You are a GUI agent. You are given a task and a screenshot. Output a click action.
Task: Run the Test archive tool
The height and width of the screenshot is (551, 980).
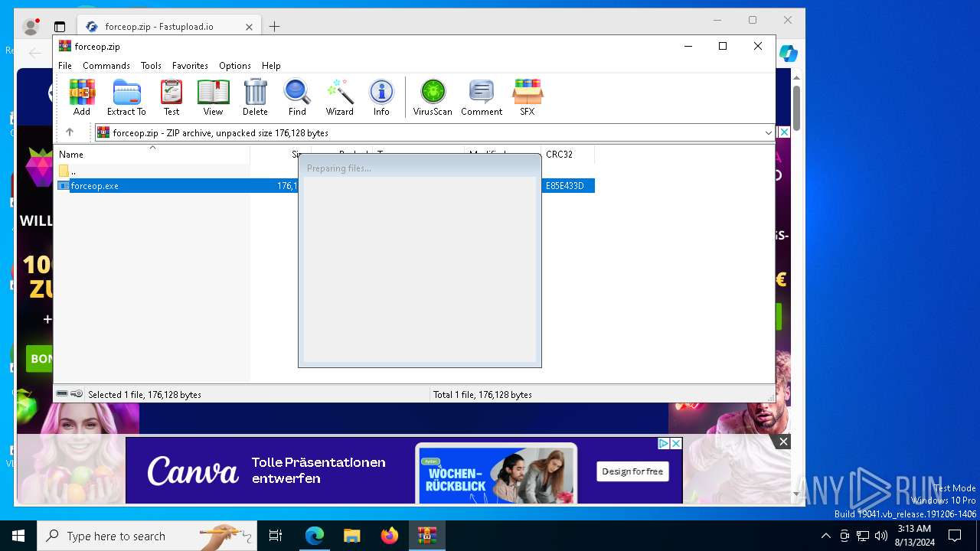171,97
